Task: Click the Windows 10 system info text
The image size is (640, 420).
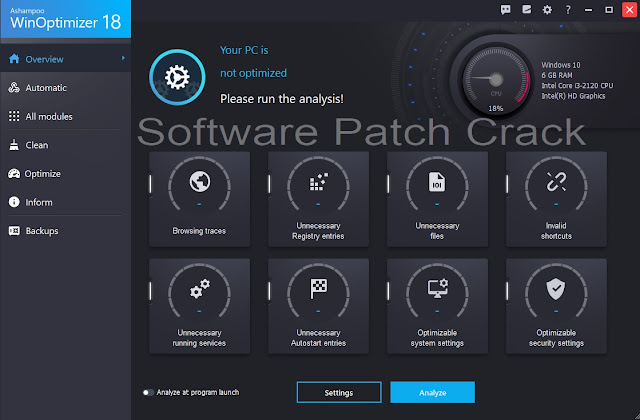Action: tap(560, 65)
